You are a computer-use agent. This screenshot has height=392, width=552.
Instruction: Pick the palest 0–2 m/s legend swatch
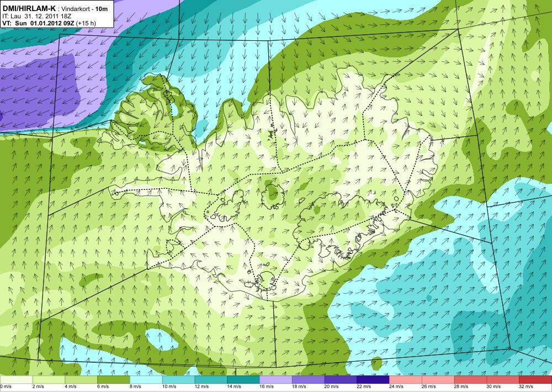pos(16,380)
